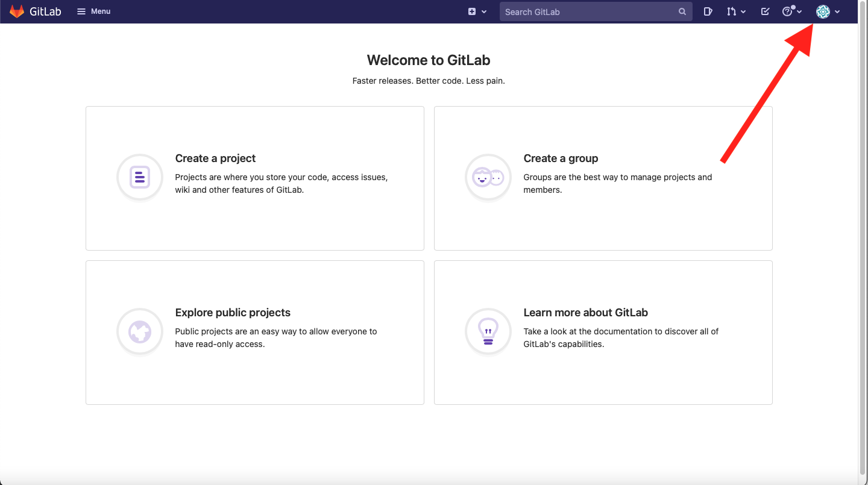
Task: Click the create new plus icon
Action: tap(472, 11)
